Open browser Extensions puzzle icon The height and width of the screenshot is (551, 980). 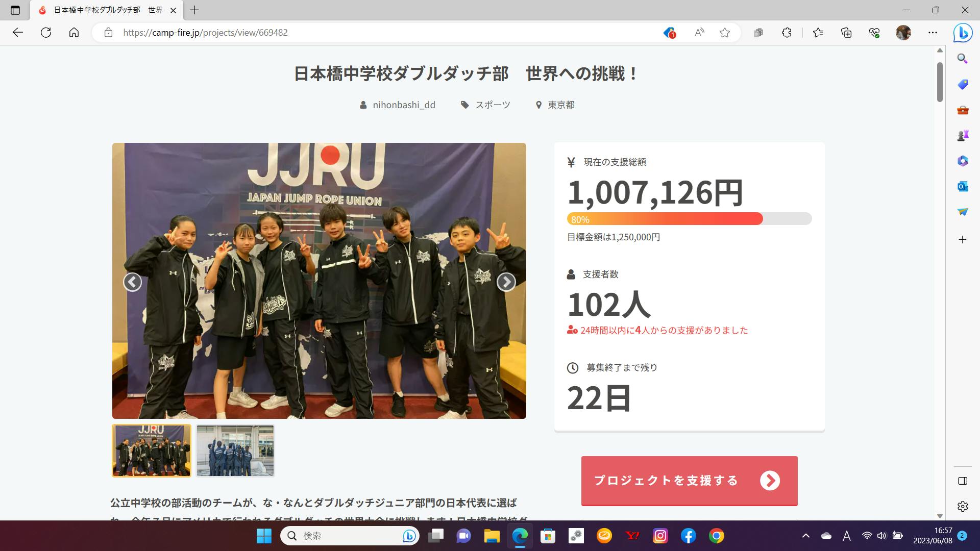click(x=787, y=33)
